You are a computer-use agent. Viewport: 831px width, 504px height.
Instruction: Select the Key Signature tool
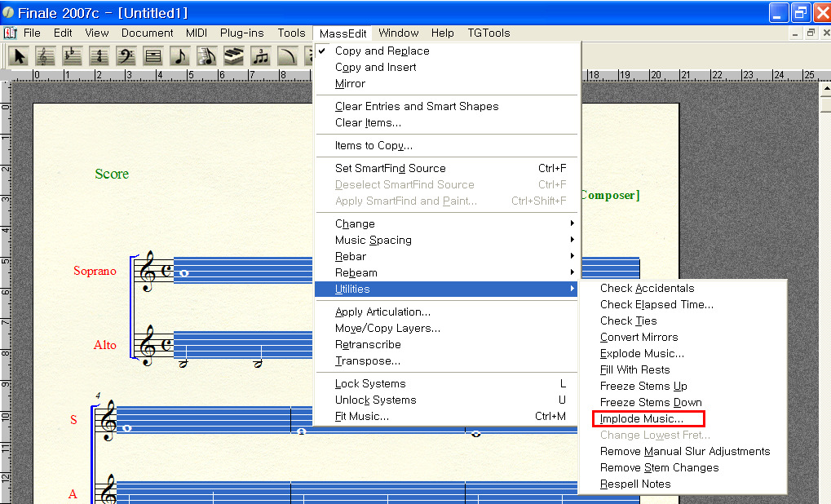(73, 56)
